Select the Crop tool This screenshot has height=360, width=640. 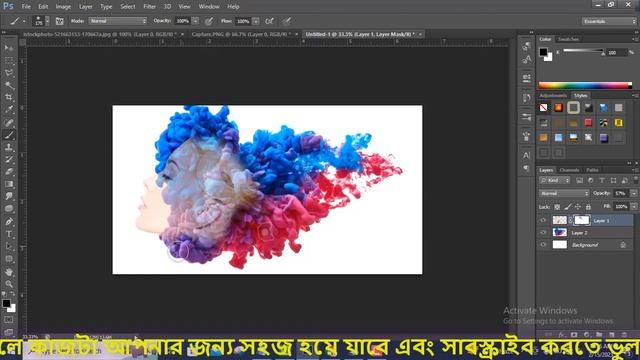(x=9, y=97)
